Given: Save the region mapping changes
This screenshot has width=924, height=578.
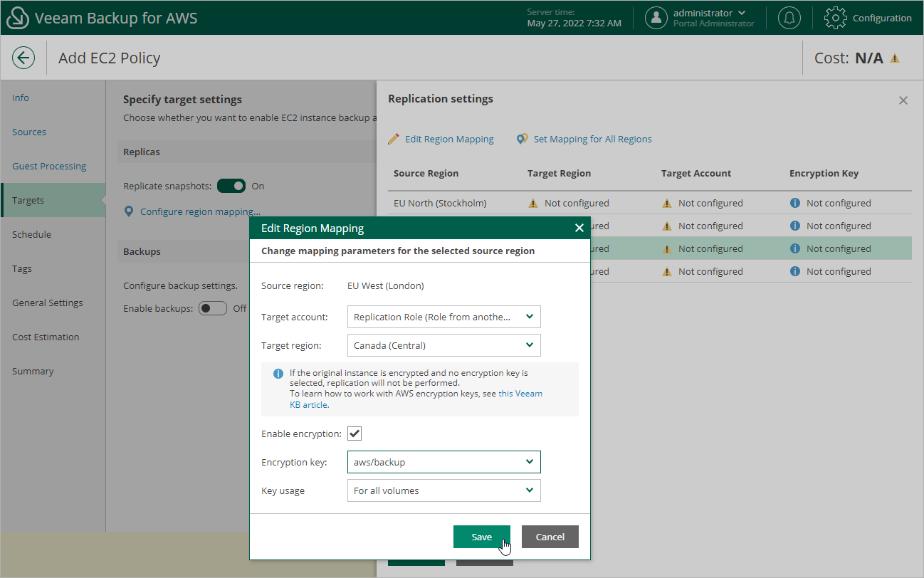Looking at the screenshot, I should tap(482, 537).
